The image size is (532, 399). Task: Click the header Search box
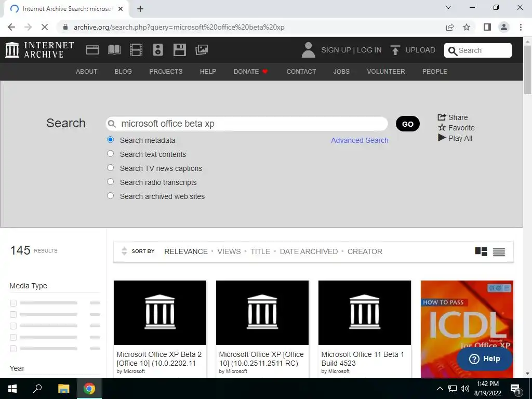pyautogui.click(x=478, y=50)
